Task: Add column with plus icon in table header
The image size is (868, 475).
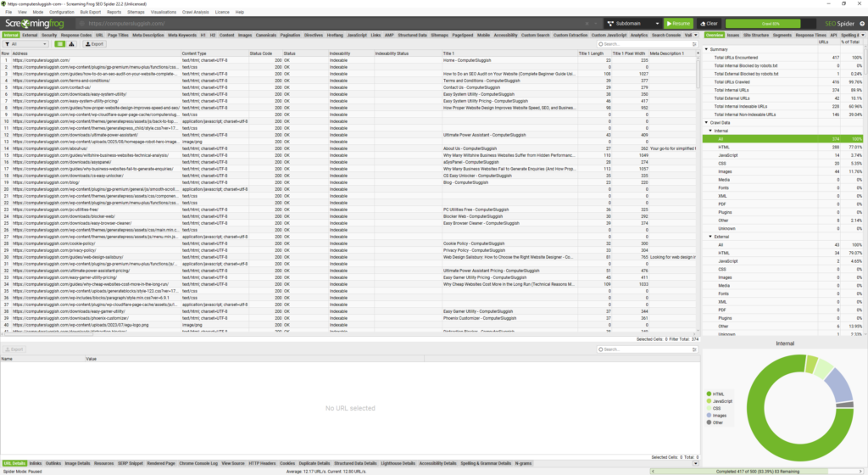Action: [x=697, y=53]
